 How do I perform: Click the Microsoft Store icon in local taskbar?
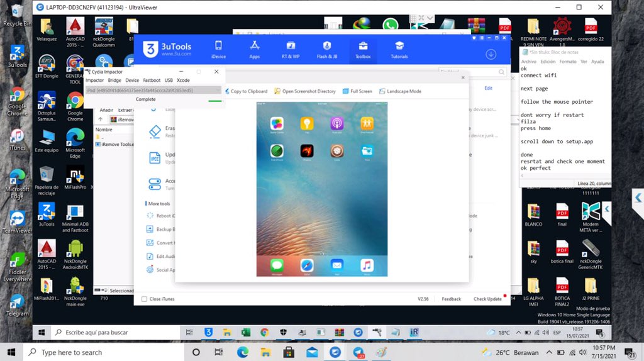pyautogui.click(x=289, y=352)
